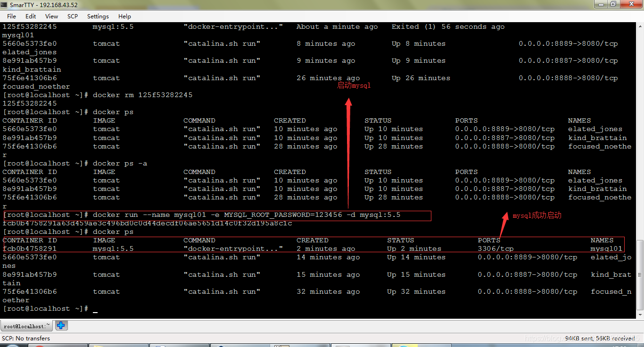Click the 'Exited (1) 56 seconds ago' status
Viewport: 644px width, 347px height.
pyautogui.click(x=448, y=26)
